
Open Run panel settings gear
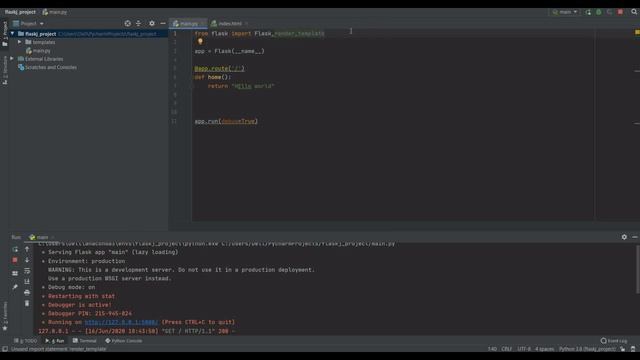pyautogui.click(x=624, y=237)
